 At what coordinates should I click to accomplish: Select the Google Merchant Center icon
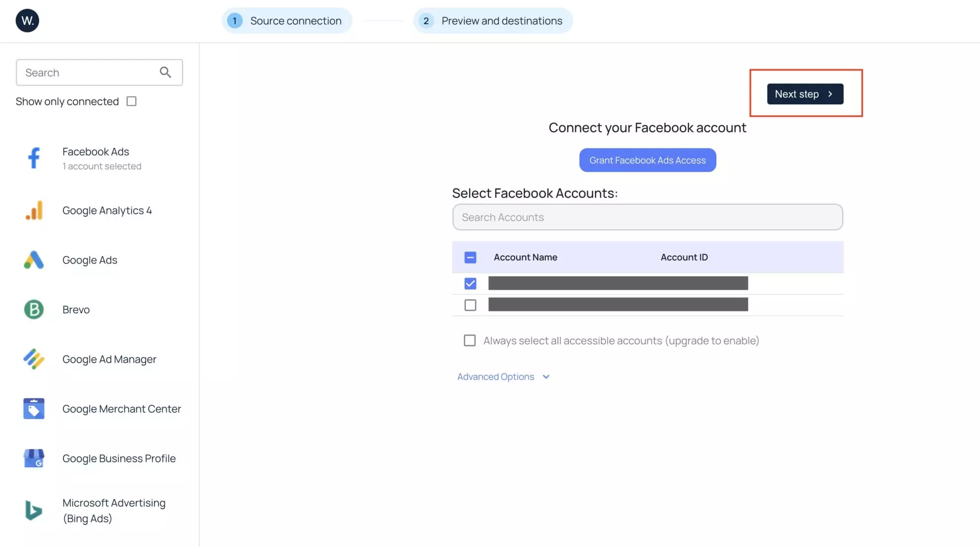(34, 409)
